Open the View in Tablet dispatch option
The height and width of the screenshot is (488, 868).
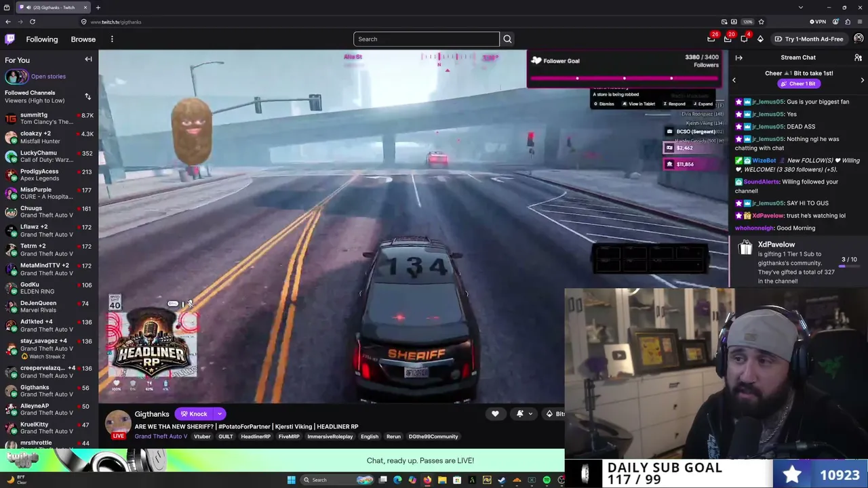(x=638, y=104)
